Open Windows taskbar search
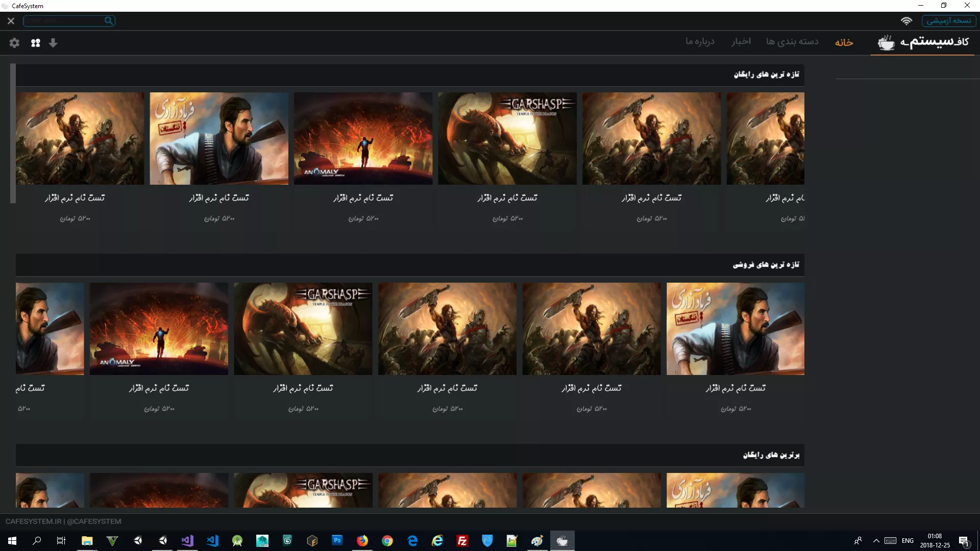 pos(37,541)
